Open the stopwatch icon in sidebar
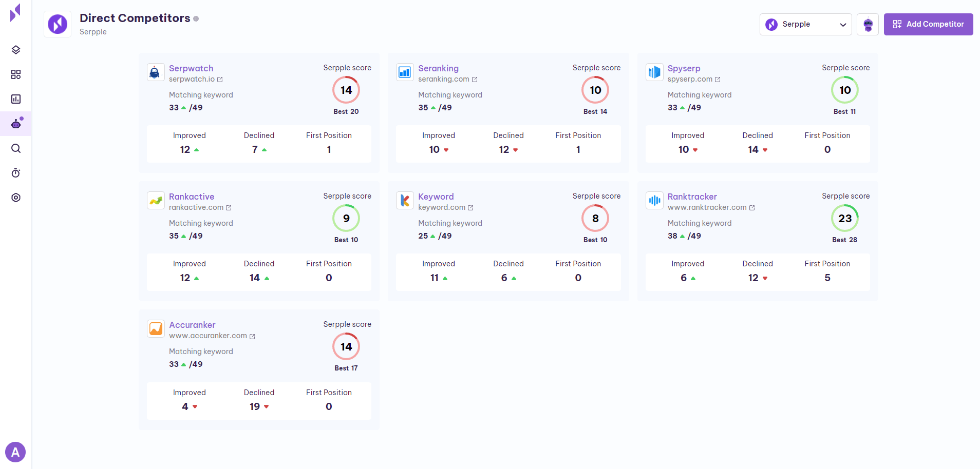The image size is (980, 469). (16, 173)
